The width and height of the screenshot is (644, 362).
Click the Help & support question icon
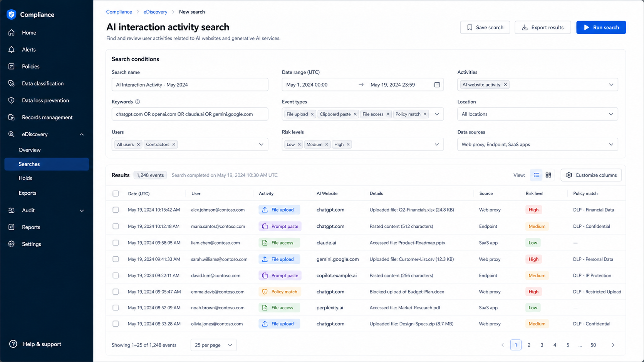[x=13, y=344]
